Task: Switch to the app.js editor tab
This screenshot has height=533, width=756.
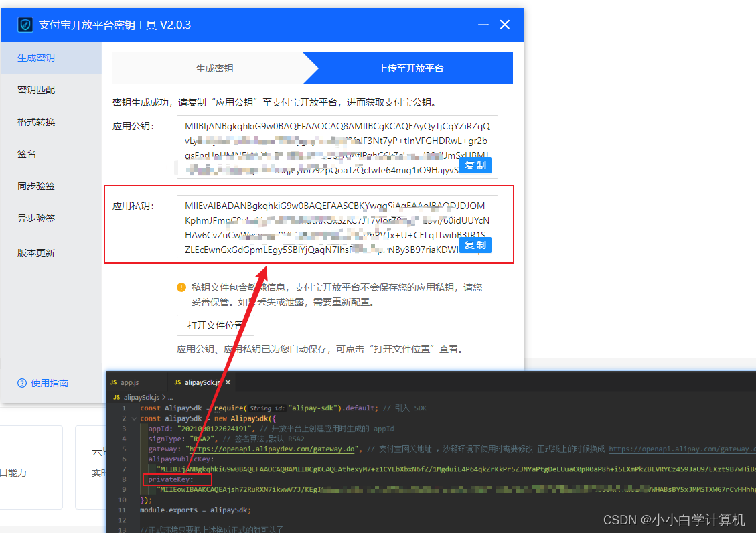Action: pos(129,382)
